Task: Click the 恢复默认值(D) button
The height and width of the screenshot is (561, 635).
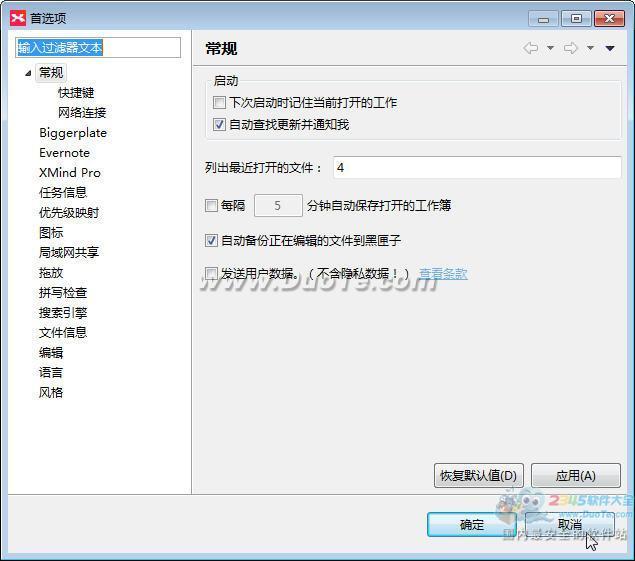Action: tap(479, 475)
